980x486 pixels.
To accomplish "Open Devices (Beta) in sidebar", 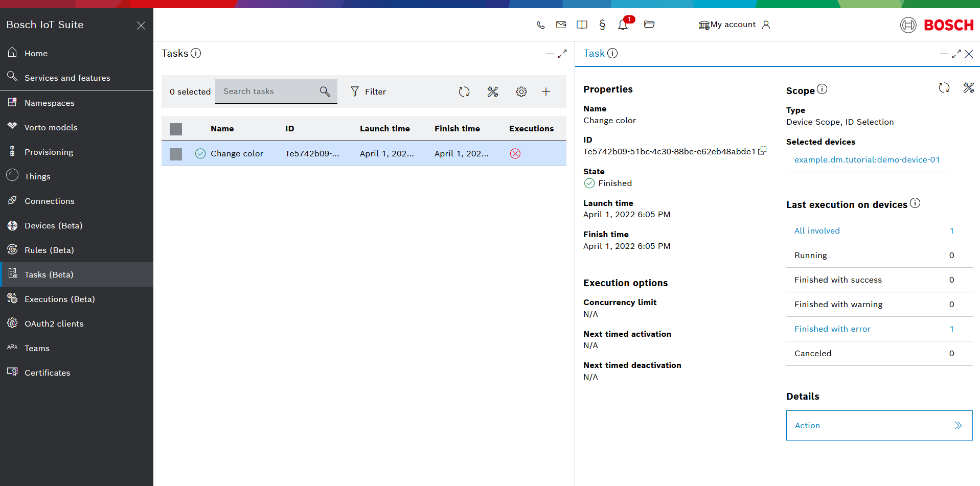I will [77, 225].
